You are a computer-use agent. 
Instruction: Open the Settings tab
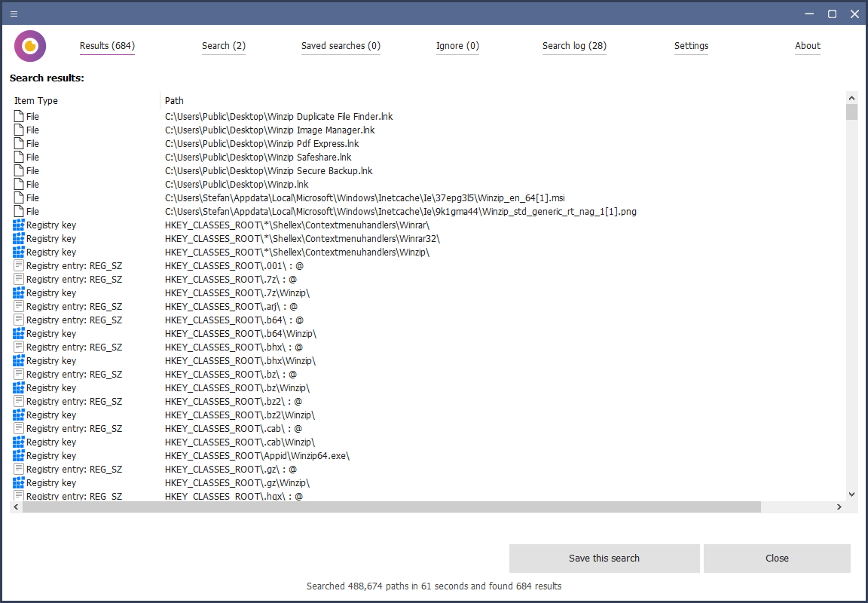pos(692,46)
